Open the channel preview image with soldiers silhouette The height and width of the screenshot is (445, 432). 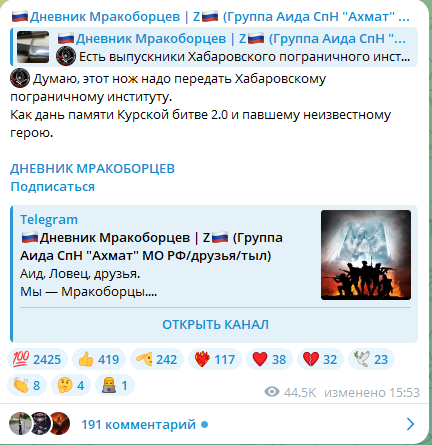pyautogui.click(x=366, y=255)
